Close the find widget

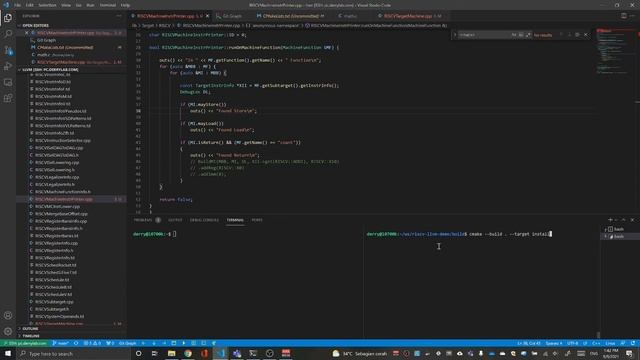tap(586, 35)
